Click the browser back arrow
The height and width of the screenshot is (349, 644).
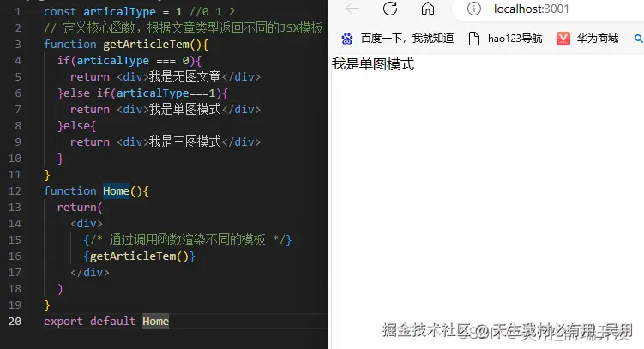[352, 9]
